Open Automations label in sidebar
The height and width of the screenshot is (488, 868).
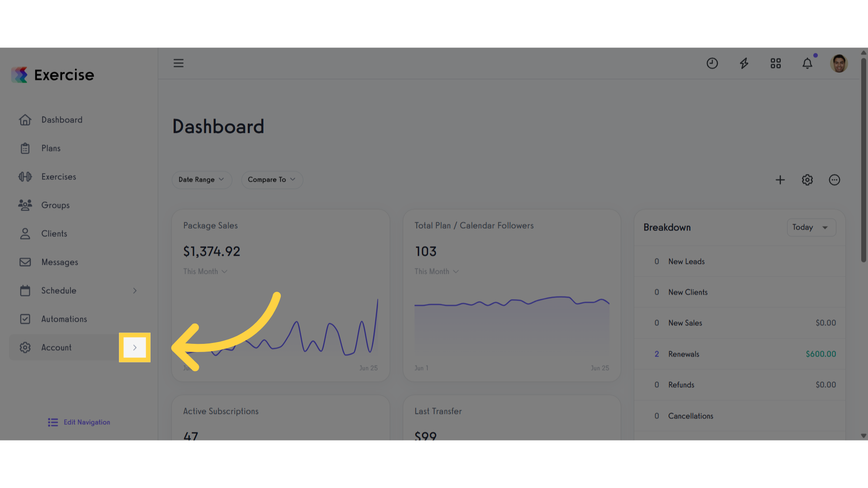64,319
